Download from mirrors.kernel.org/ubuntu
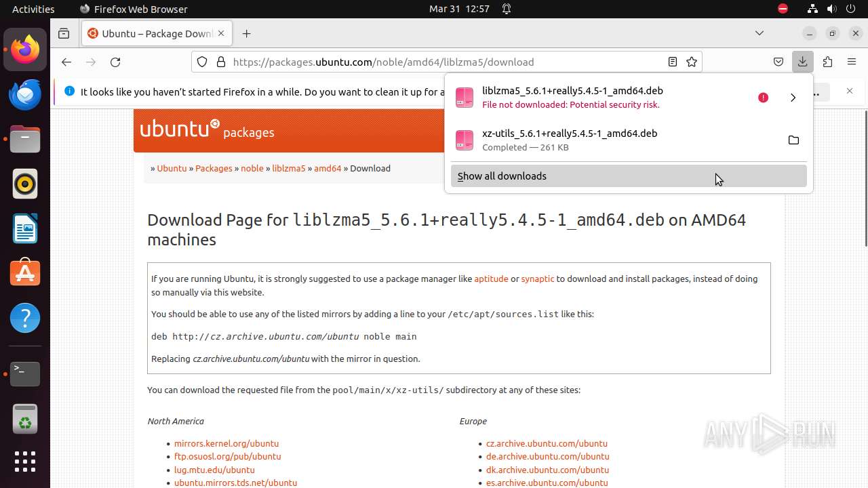The width and height of the screenshot is (868, 488). click(226, 443)
